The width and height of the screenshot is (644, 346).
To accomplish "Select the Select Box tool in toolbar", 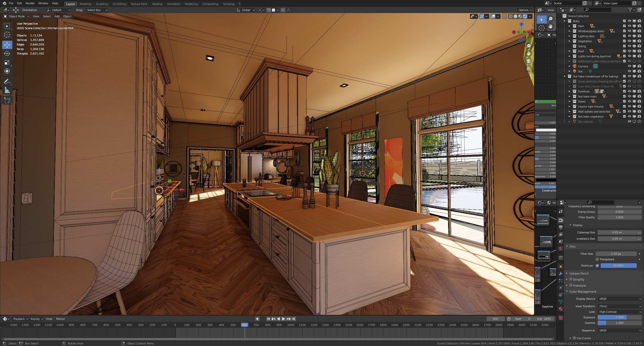I will [7, 26].
